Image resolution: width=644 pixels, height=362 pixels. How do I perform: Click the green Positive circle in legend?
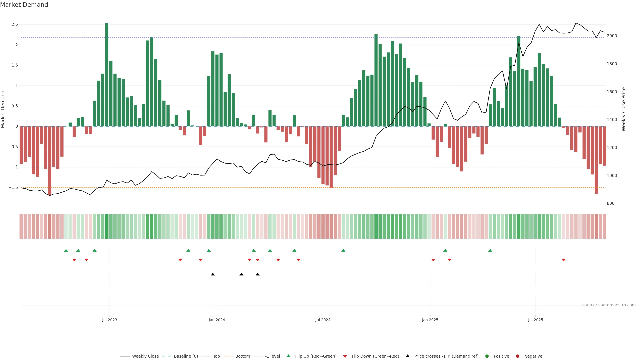[x=487, y=356]
